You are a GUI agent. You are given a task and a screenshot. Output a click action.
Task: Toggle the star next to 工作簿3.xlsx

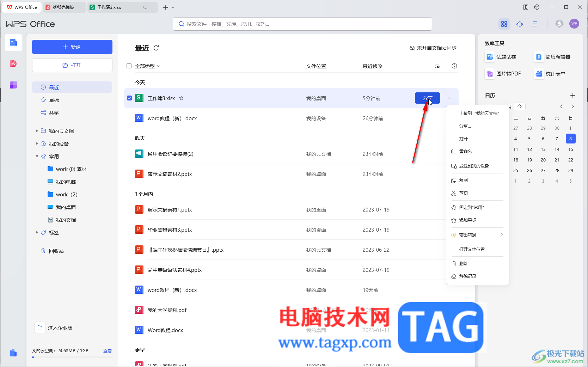click(x=181, y=98)
